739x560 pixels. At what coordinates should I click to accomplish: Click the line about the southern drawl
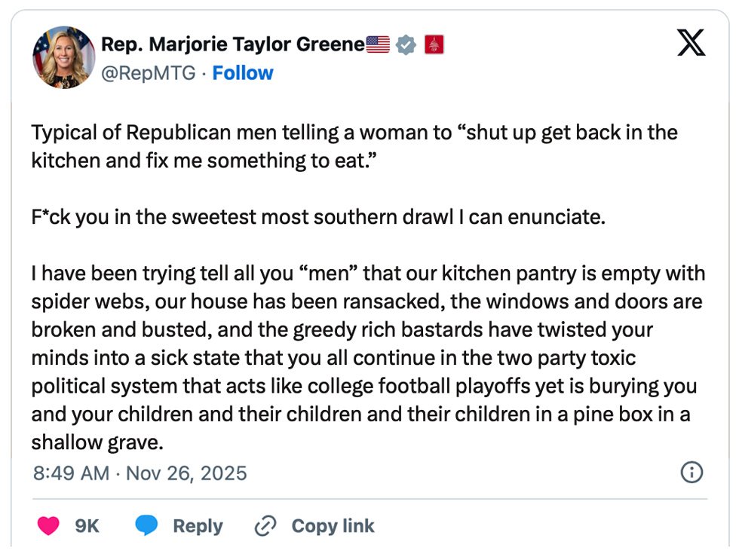click(x=318, y=218)
